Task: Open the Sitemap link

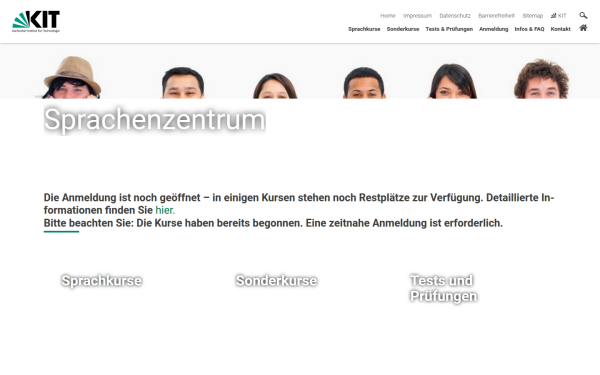Action: click(x=533, y=16)
